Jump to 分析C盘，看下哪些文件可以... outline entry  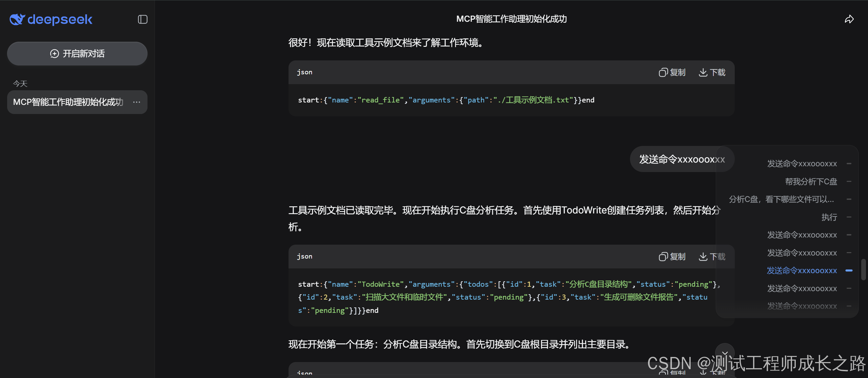(781, 199)
